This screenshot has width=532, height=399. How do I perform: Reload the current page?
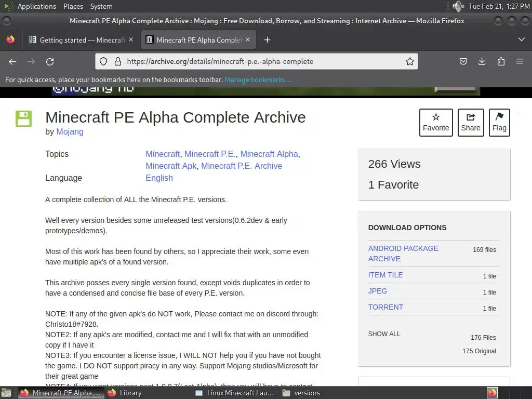pyautogui.click(x=50, y=61)
